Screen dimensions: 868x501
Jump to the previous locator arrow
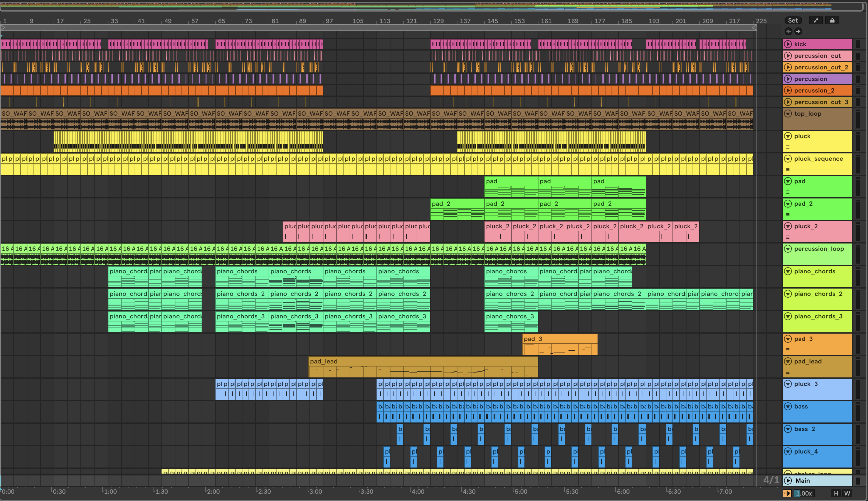coord(788,31)
